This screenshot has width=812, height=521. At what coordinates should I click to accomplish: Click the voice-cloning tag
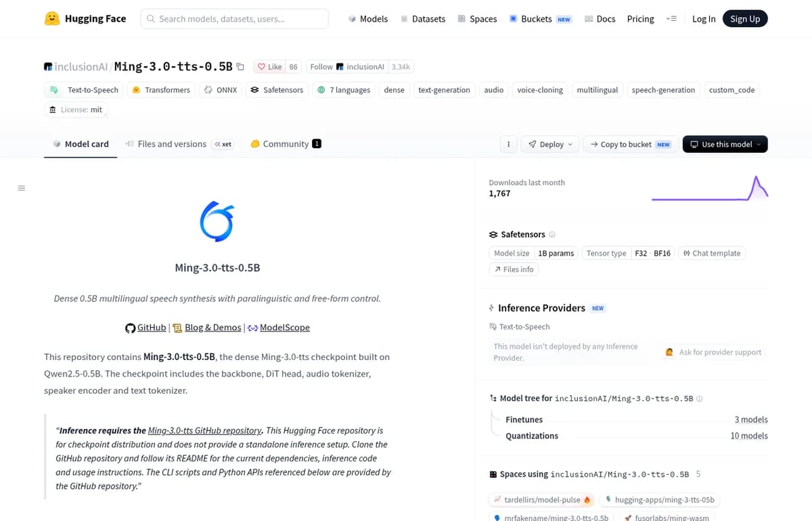click(x=540, y=90)
